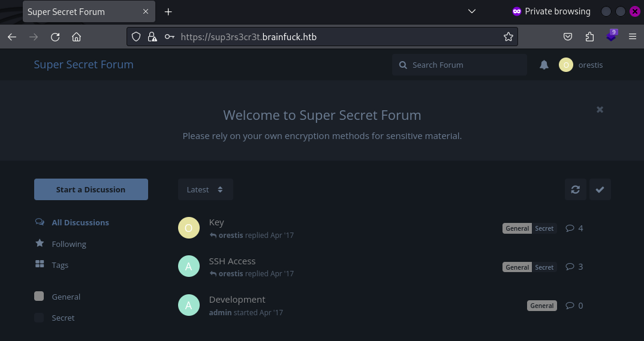
Task: Open the SSH Access discussion
Action: [232, 261]
